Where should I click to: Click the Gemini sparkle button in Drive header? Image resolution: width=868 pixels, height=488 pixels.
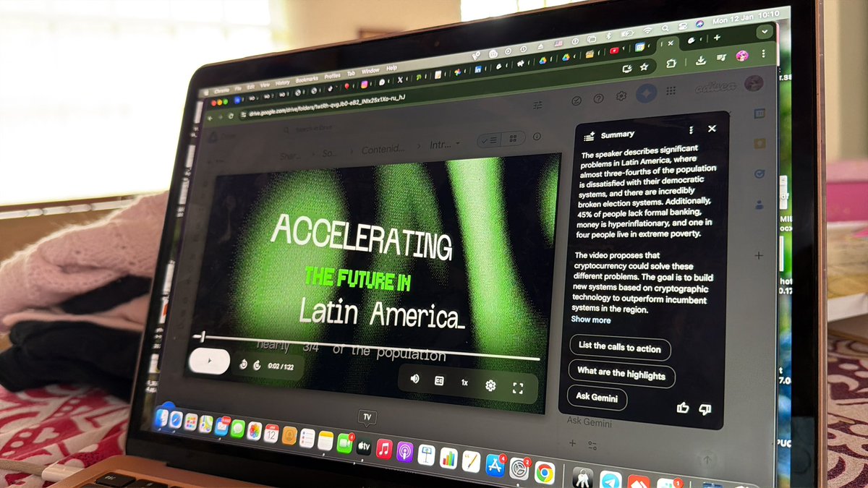[x=646, y=93]
